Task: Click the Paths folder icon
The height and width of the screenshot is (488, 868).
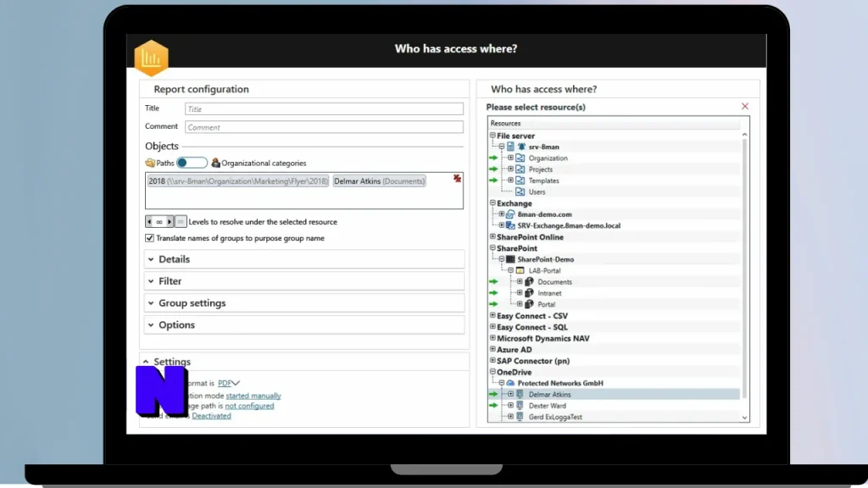Action: pyautogui.click(x=150, y=163)
